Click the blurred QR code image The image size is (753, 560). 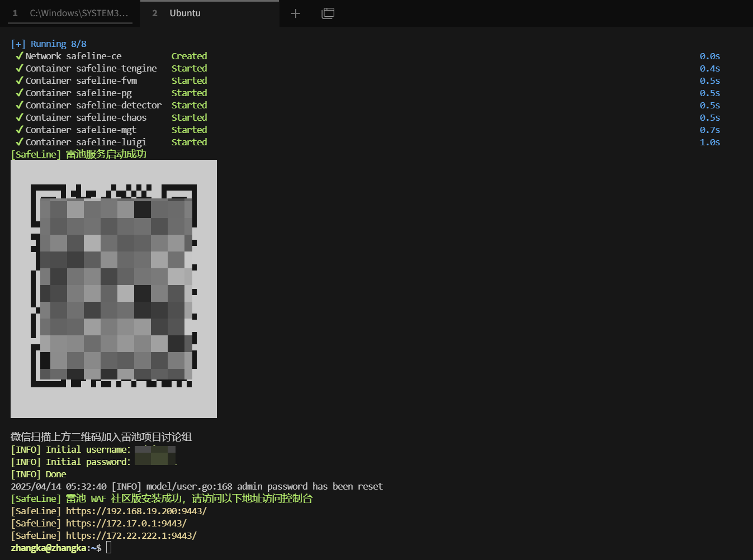113,289
